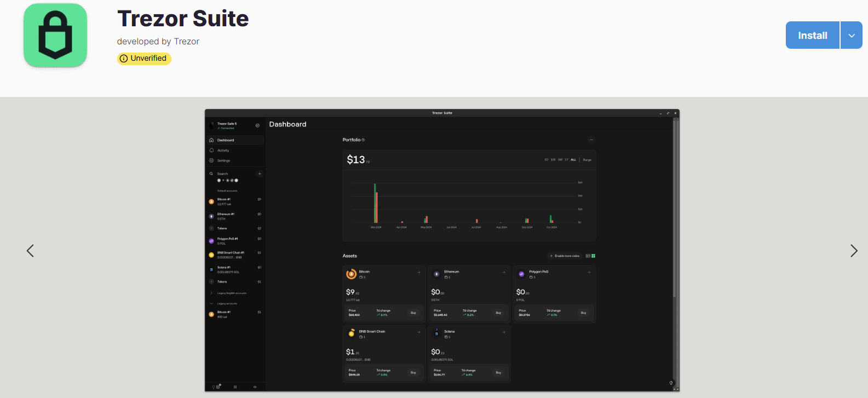Click Buy on the Solana card

(498, 372)
